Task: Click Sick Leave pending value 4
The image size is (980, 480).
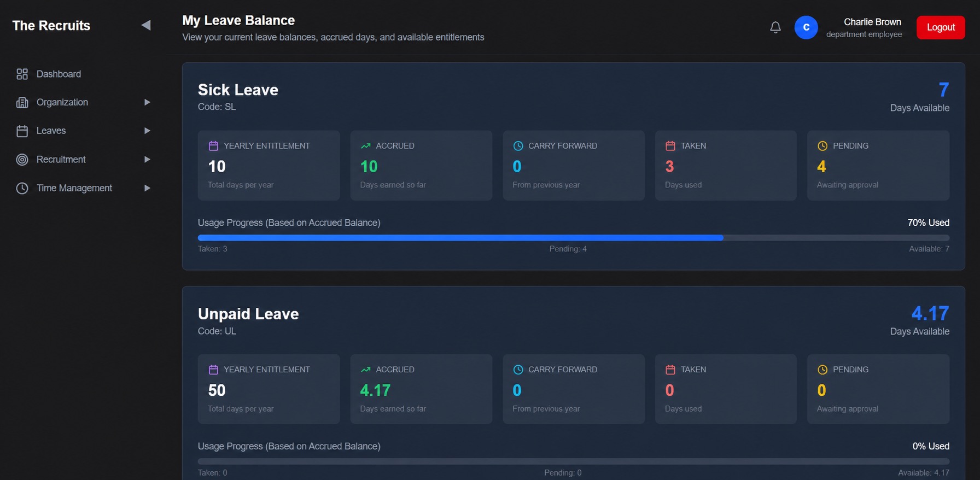Action: [821, 166]
